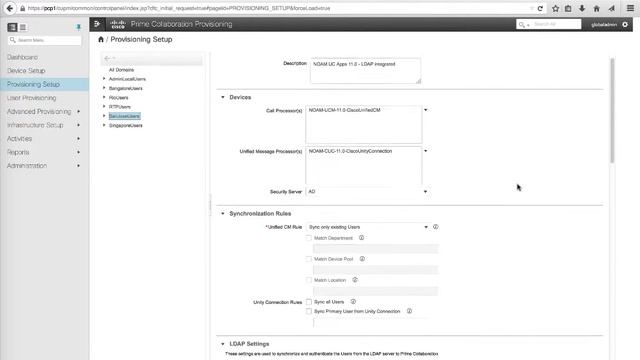Toggle the Match Department checkbox
This screenshot has width=640, height=360.
(x=309, y=238)
